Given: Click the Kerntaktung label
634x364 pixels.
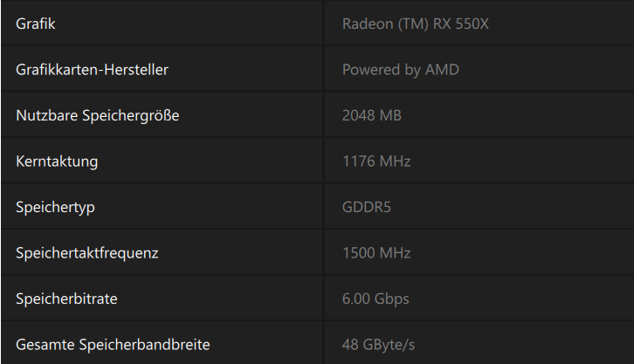Looking at the screenshot, I should 57,161.
